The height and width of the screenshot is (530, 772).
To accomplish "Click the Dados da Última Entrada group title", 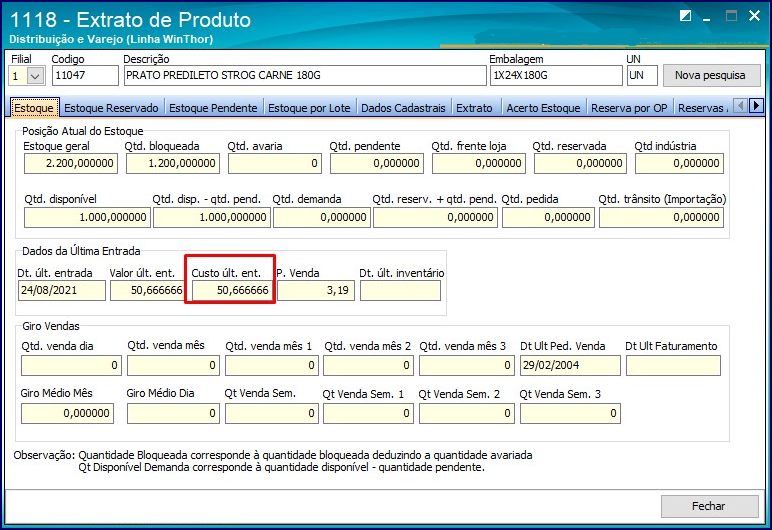I will tap(81, 251).
